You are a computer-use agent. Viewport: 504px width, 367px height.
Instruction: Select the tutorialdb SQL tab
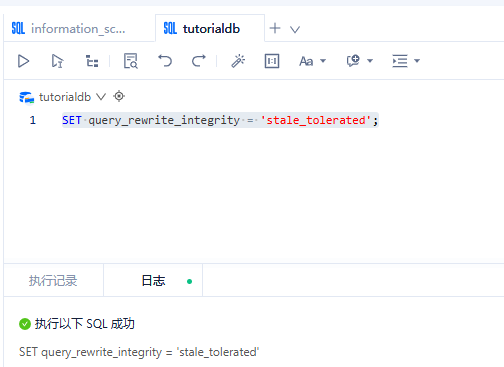point(210,29)
